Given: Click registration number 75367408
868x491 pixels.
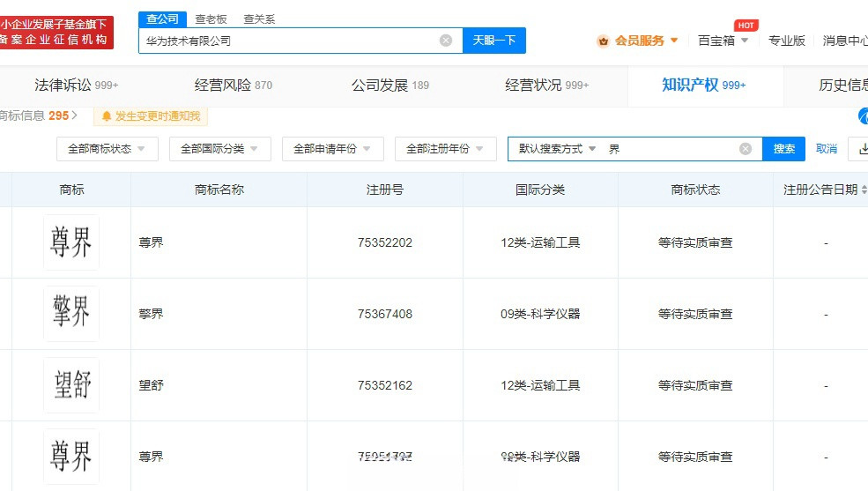Looking at the screenshot, I should (x=385, y=314).
